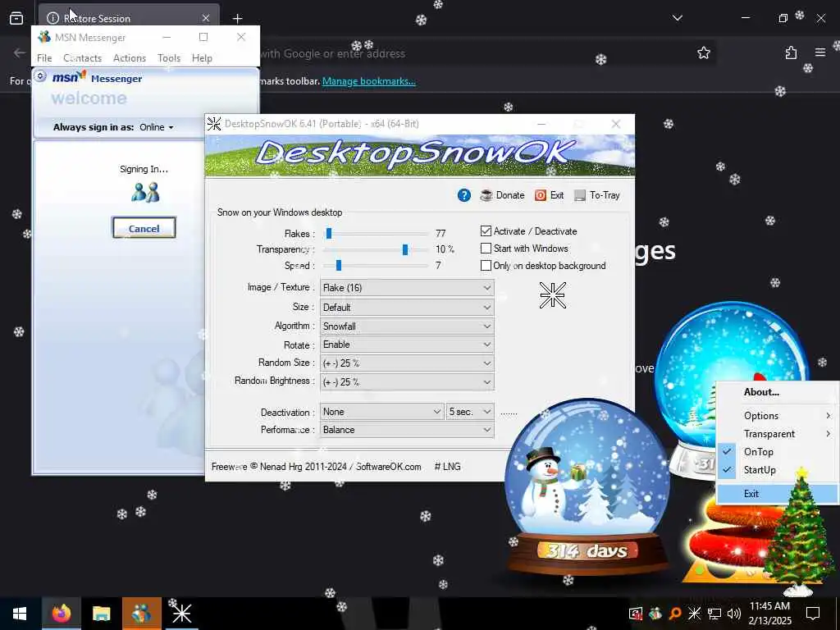
Task: Click the SoftwareOK.com freeware credit text
Action: [x=316, y=467]
